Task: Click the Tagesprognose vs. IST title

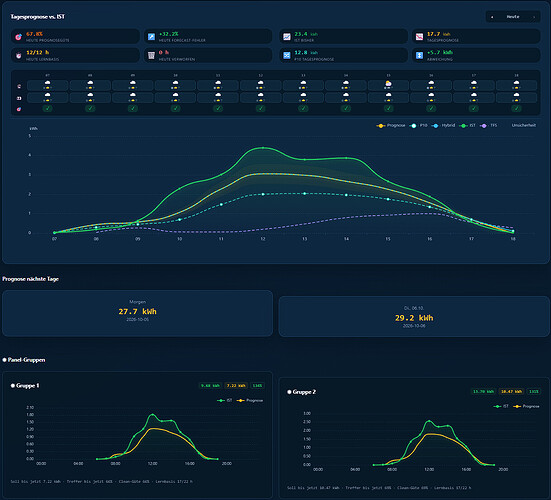Action: click(x=38, y=17)
